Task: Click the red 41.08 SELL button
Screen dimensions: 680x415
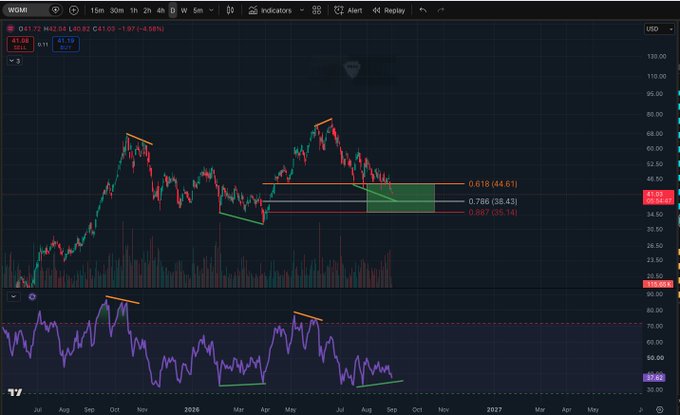Action: [20, 44]
